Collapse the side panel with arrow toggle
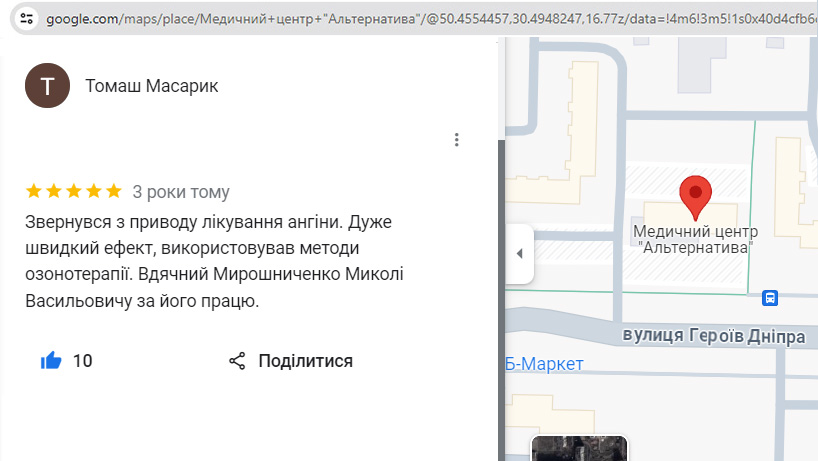This screenshot has height=461, width=818. tap(519, 253)
